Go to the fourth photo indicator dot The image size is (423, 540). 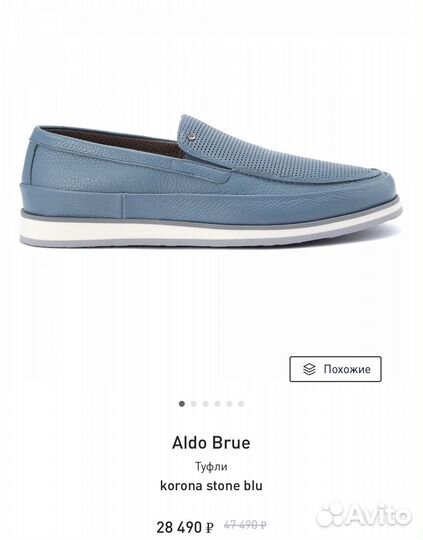(217, 404)
